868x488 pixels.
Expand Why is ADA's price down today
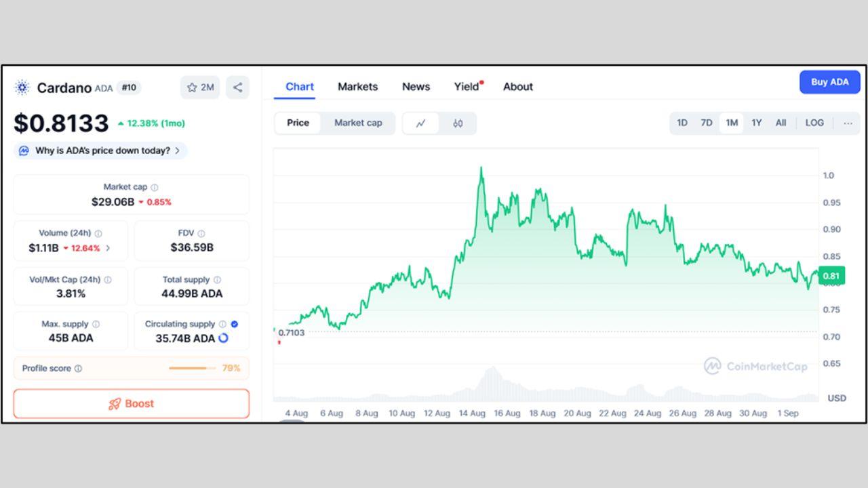(x=101, y=150)
